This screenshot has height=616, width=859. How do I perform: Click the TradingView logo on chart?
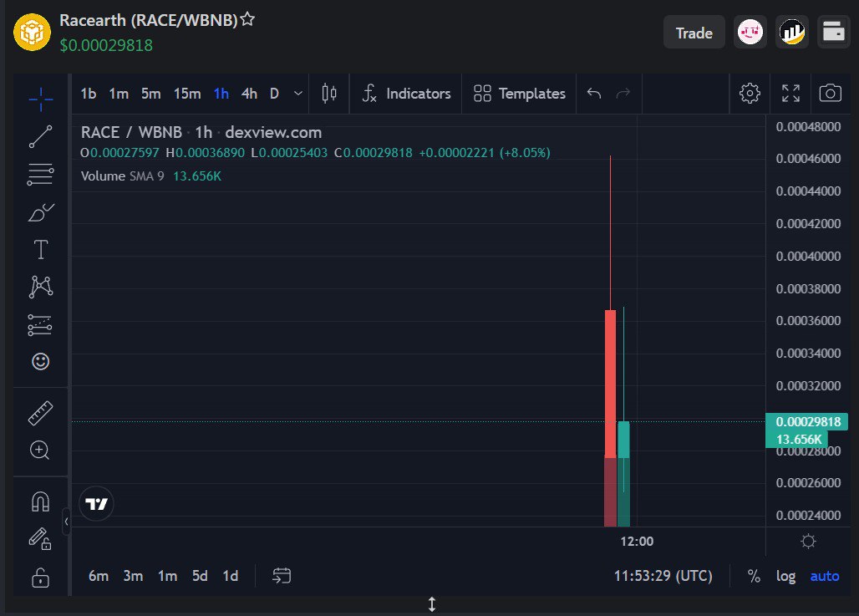tap(96, 504)
